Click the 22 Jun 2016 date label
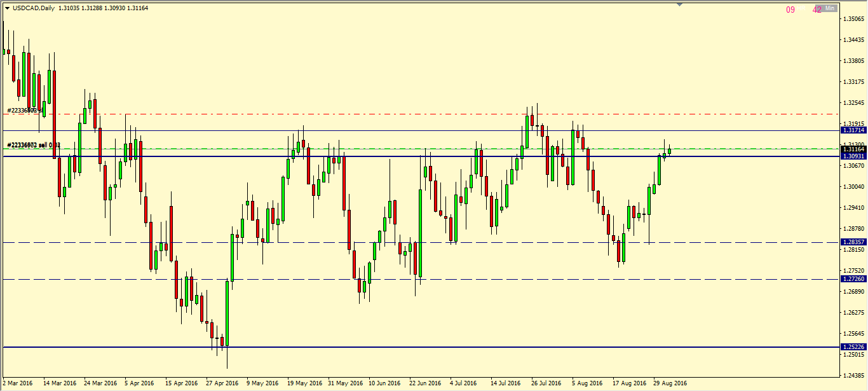 coord(426,383)
